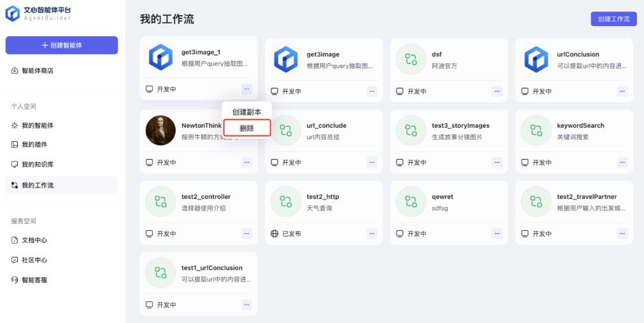Click the keywordSearch workflow icon
The height and width of the screenshot is (323, 644).
pos(536,130)
